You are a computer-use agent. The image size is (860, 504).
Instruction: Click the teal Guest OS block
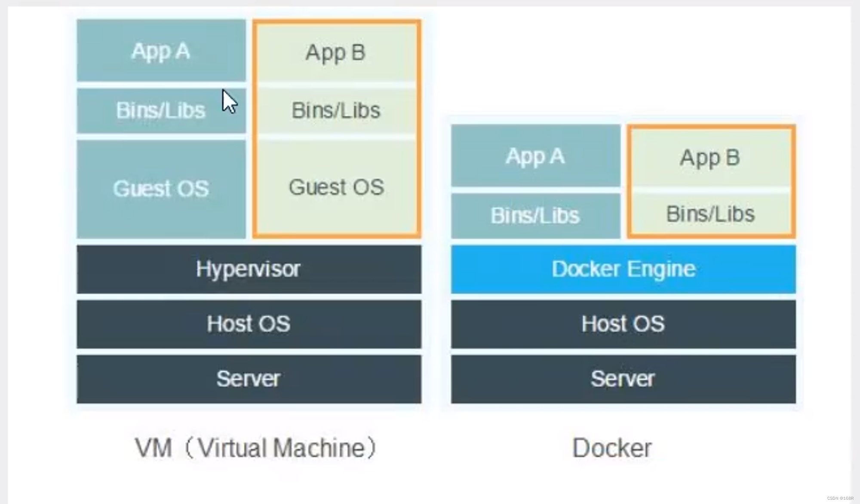161,189
